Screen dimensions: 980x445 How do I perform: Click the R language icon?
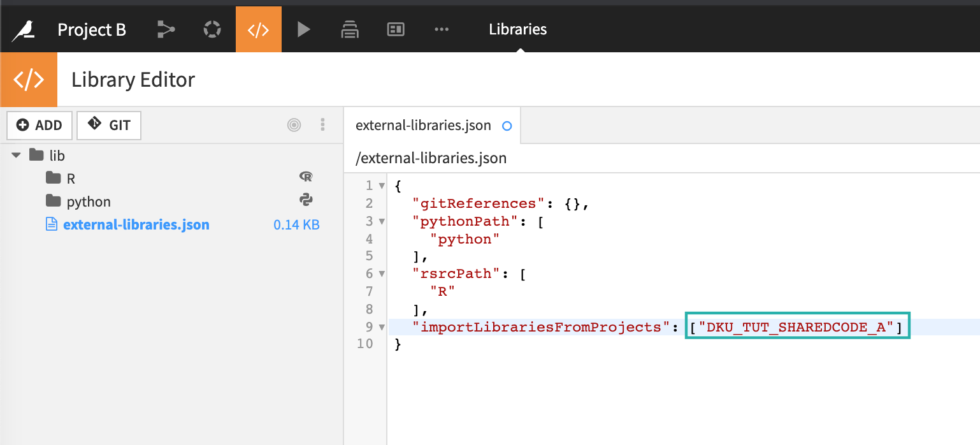point(306,177)
